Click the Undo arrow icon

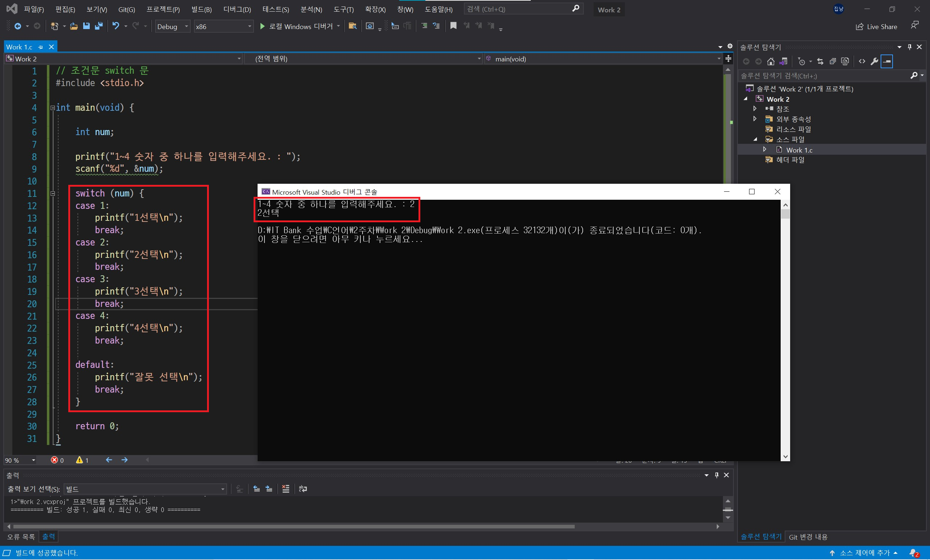[x=116, y=26]
